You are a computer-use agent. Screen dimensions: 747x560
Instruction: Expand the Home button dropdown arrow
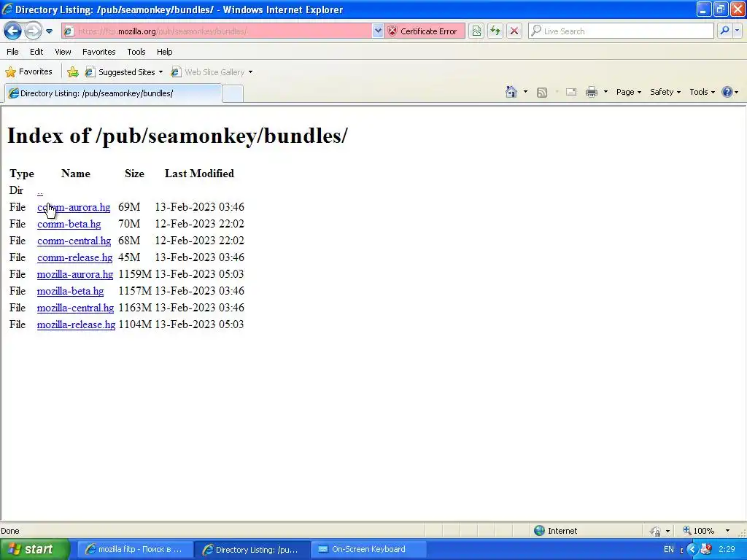525,92
